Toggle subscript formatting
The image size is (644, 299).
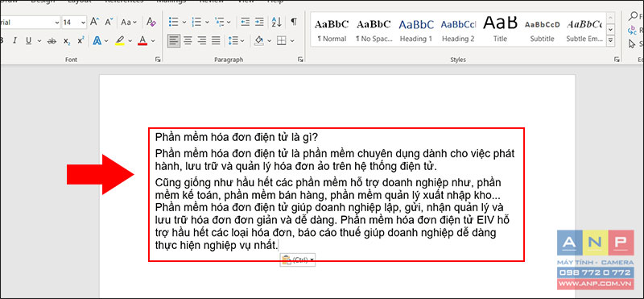[67, 41]
